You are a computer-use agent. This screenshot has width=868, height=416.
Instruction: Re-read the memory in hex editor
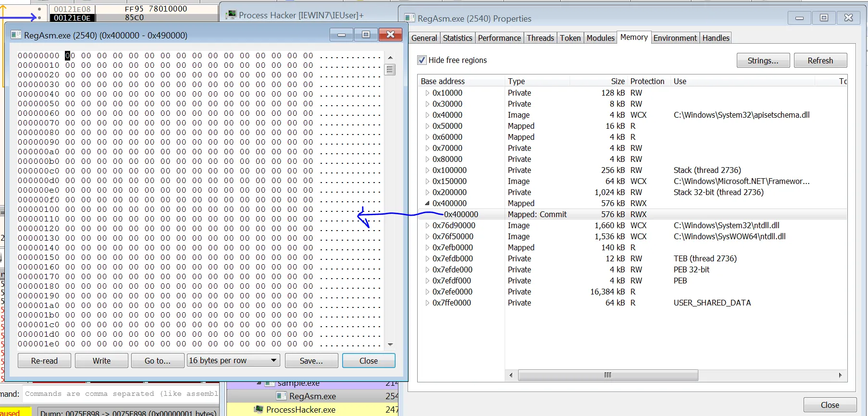44,361
